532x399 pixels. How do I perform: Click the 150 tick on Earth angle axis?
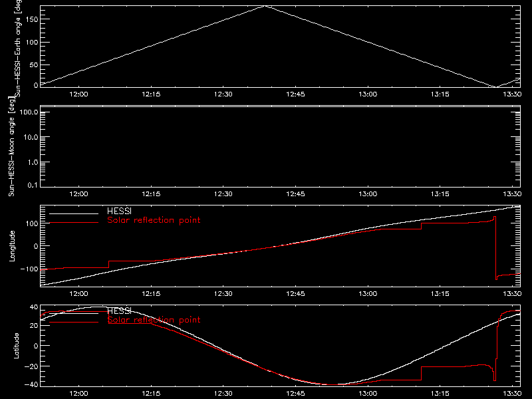pyautogui.click(x=31, y=19)
